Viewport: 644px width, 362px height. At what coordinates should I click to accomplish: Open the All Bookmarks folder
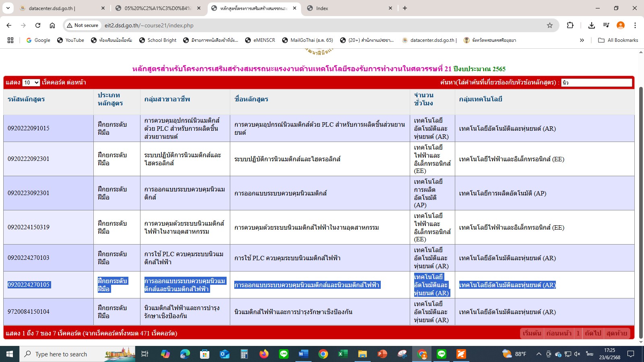point(618,40)
